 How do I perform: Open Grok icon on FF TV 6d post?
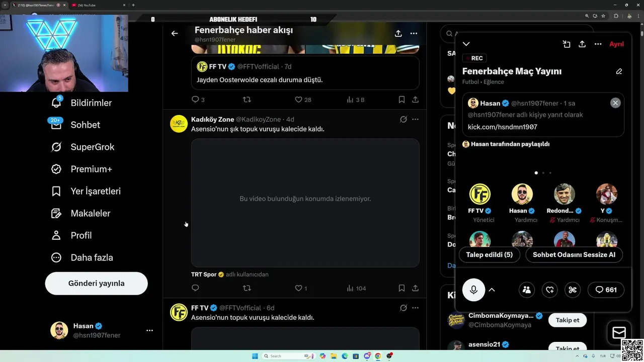pos(403,308)
